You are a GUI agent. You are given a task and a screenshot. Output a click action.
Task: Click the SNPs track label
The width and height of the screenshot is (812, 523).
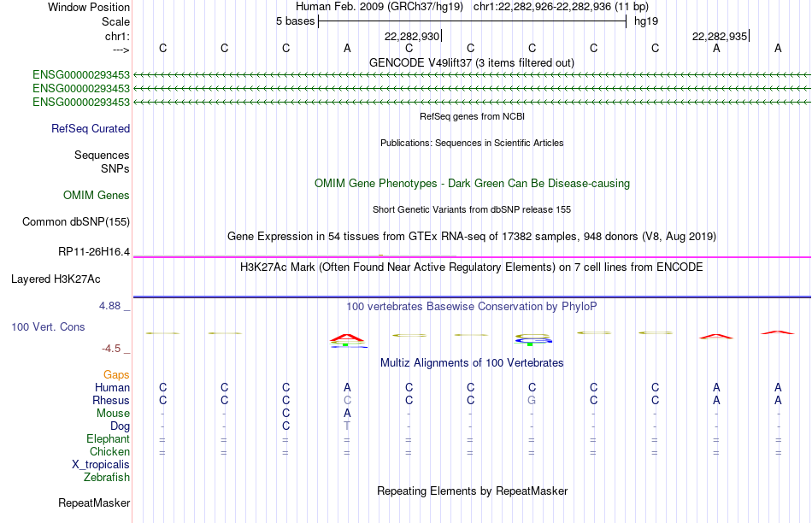(x=115, y=169)
